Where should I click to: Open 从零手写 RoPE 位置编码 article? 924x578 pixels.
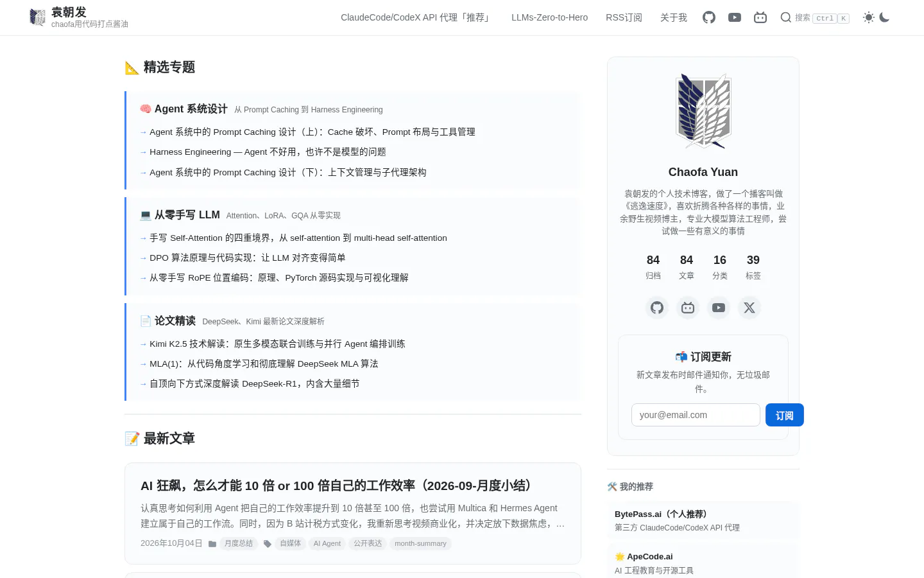[x=279, y=277]
